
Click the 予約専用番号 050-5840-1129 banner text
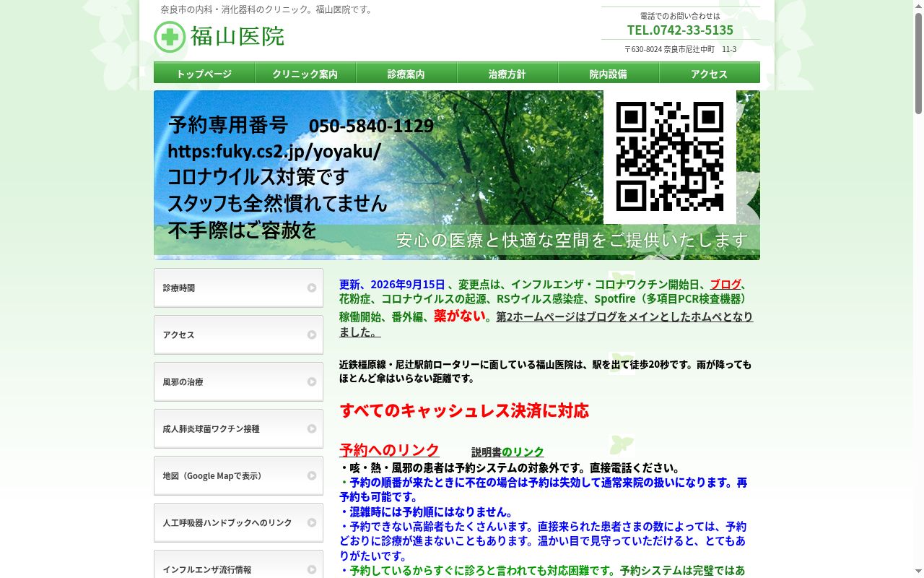[x=301, y=125]
